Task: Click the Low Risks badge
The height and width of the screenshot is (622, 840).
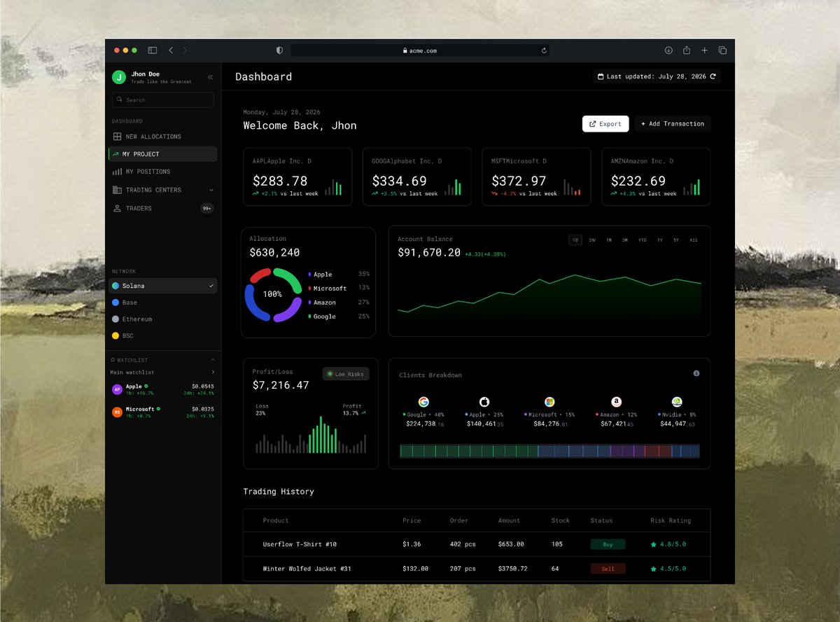Action: pos(346,374)
